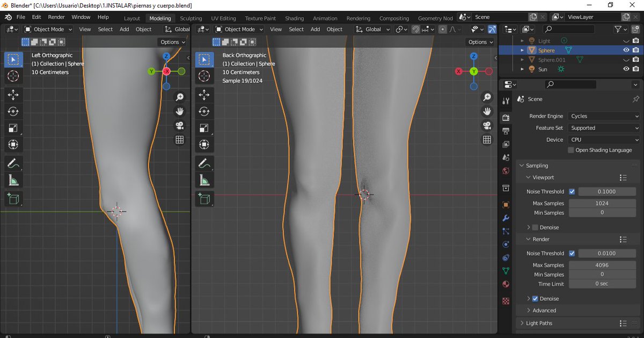Screen dimensions: 644x338
Task: Open the Modifiers wrench properties tab
Action: pyautogui.click(x=506, y=218)
